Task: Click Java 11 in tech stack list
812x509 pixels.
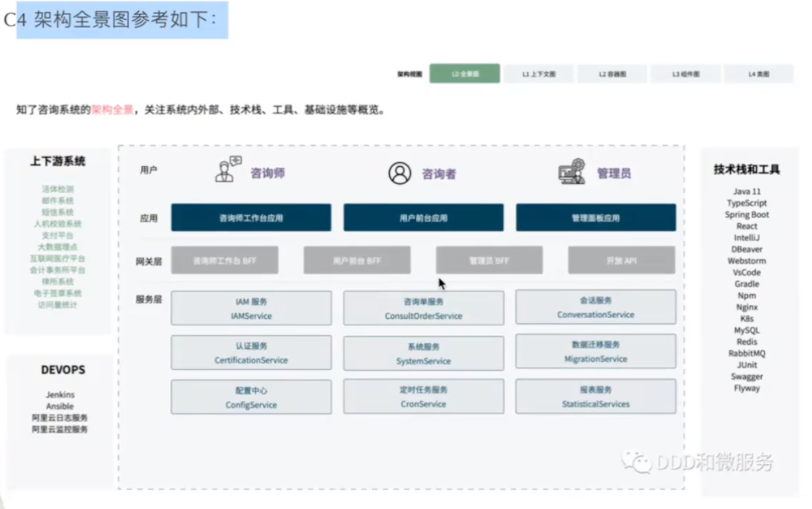Action: [747, 191]
